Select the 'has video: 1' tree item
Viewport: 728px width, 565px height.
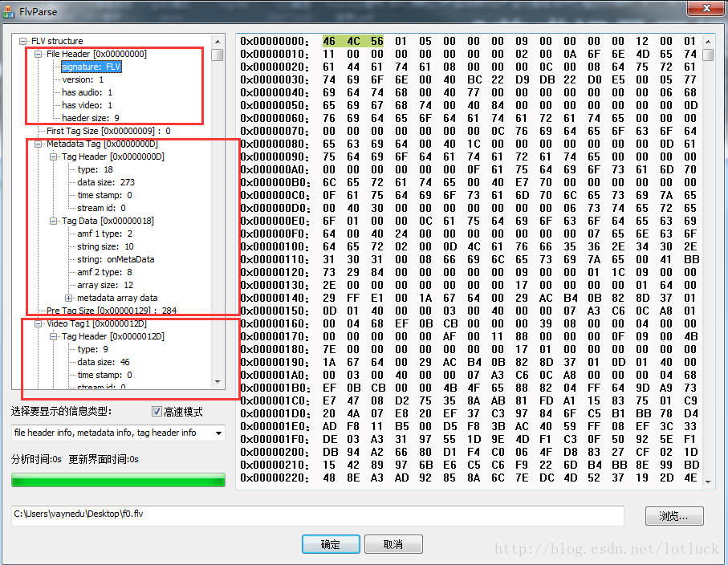pyautogui.click(x=87, y=105)
